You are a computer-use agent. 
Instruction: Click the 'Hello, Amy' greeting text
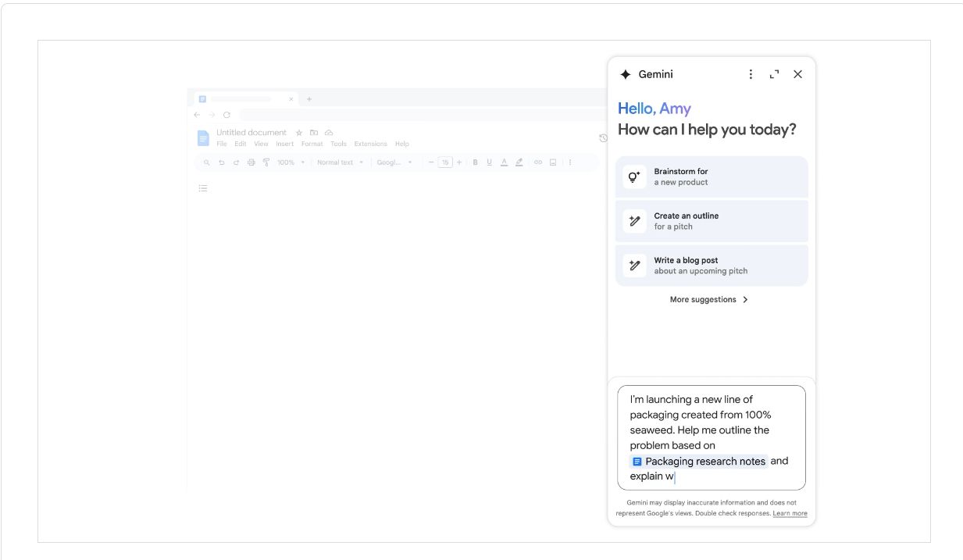pos(654,109)
